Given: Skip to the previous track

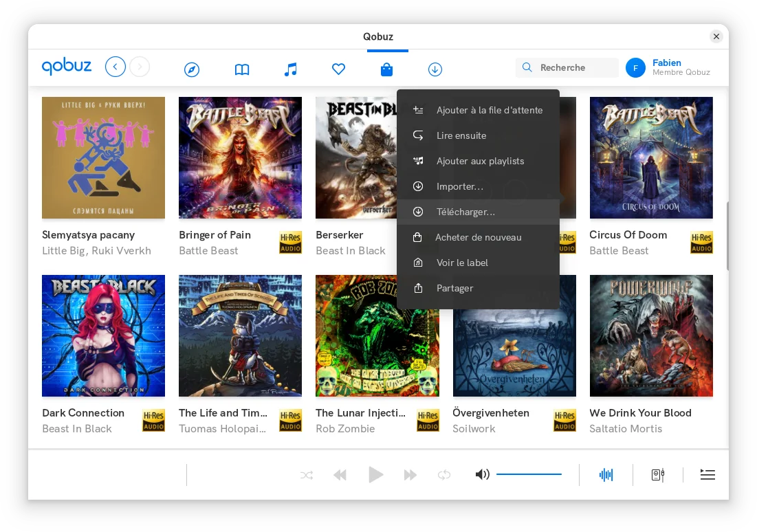Looking at the screenshot, I should tap(340, 475).
